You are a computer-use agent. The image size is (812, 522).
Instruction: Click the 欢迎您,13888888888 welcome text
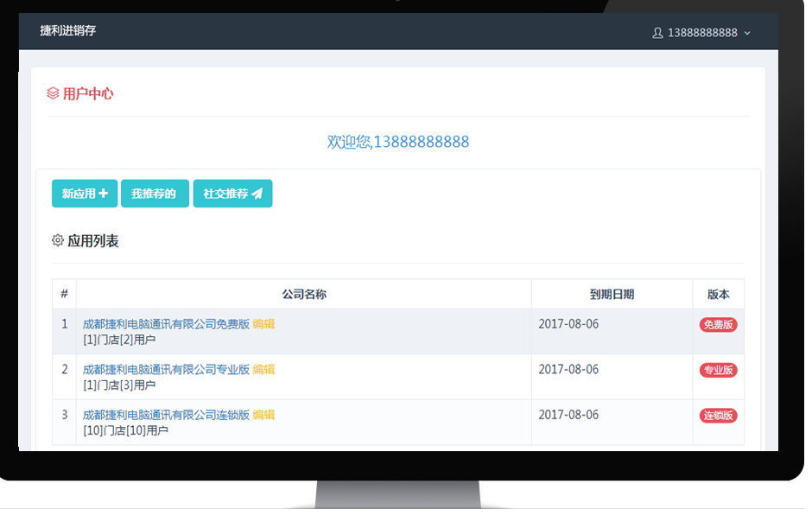point(398,142)
